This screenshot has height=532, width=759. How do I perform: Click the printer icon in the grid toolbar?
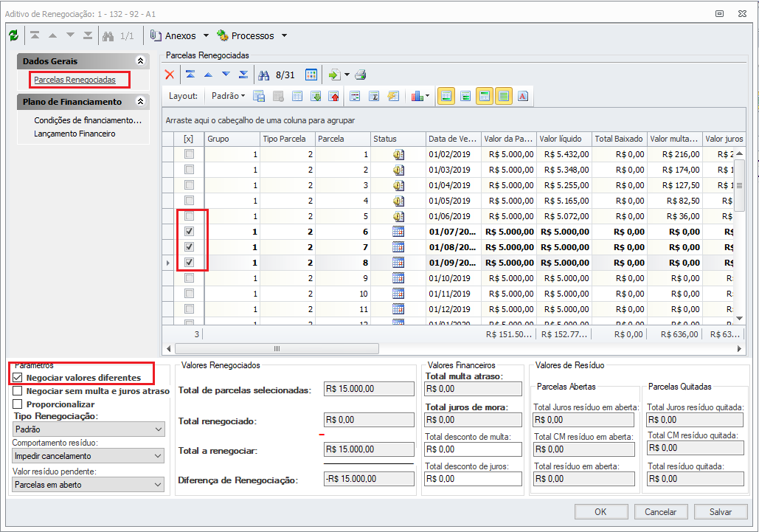[361, 75]
